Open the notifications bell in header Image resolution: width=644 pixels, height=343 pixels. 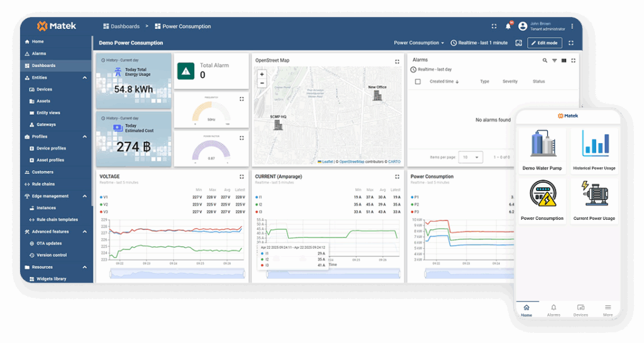[x=508, y=26]
